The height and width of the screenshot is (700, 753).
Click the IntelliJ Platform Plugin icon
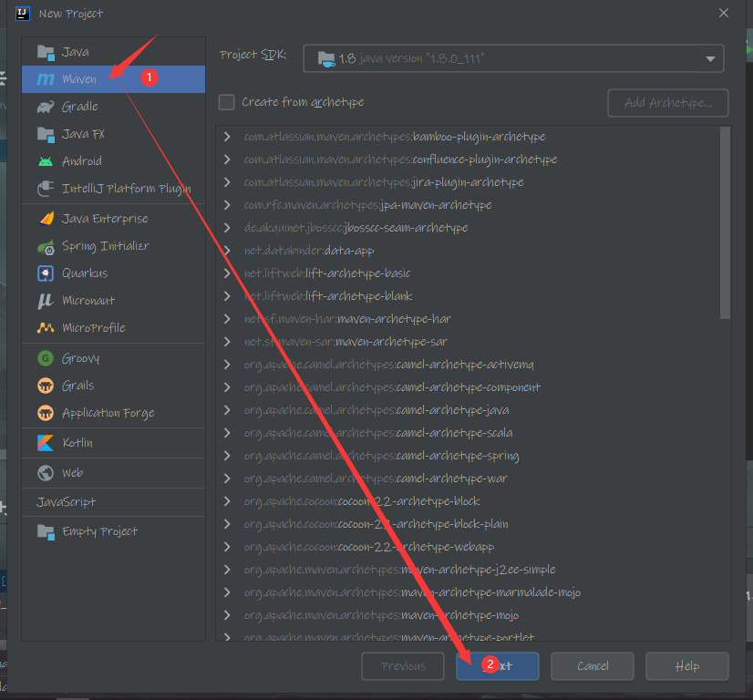[x=46, y=189]
